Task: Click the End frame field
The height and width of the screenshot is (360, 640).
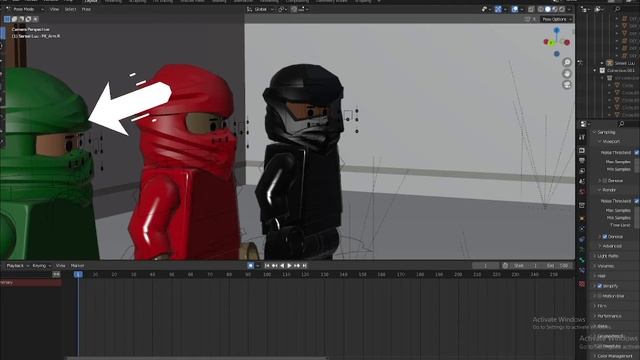Action: click(558, 266)
